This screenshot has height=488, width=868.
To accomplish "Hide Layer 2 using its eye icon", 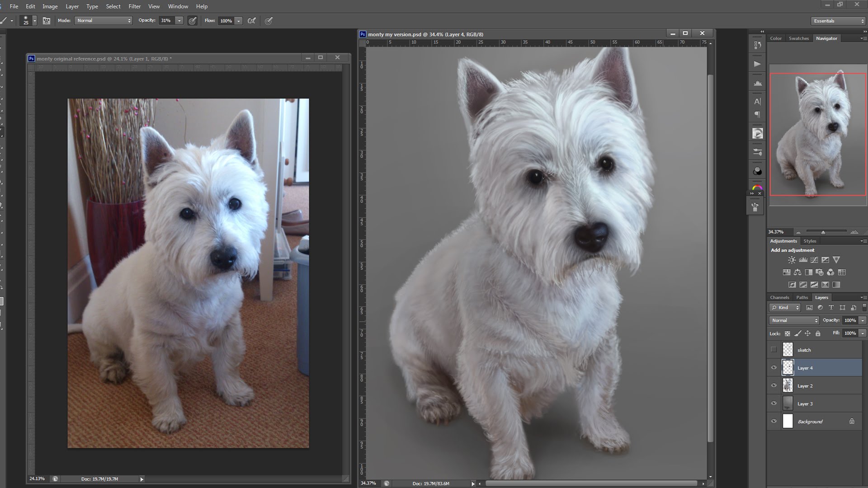I will click(774, 385).
